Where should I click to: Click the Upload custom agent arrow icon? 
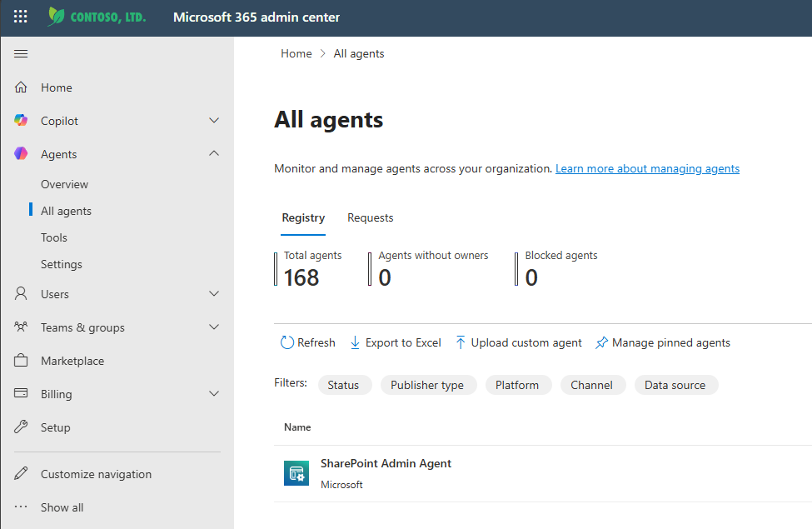(x=461, y=342)
